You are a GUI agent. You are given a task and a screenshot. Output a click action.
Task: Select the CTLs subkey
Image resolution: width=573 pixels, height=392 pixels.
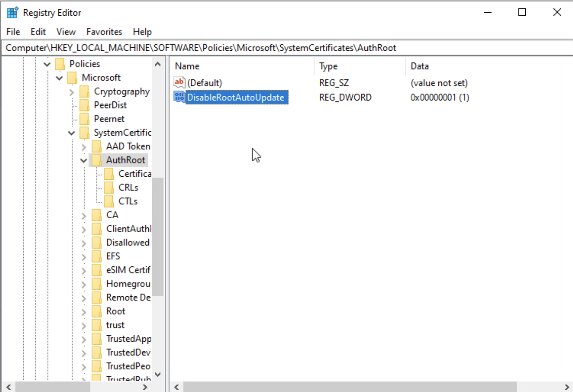pos(128,201)
